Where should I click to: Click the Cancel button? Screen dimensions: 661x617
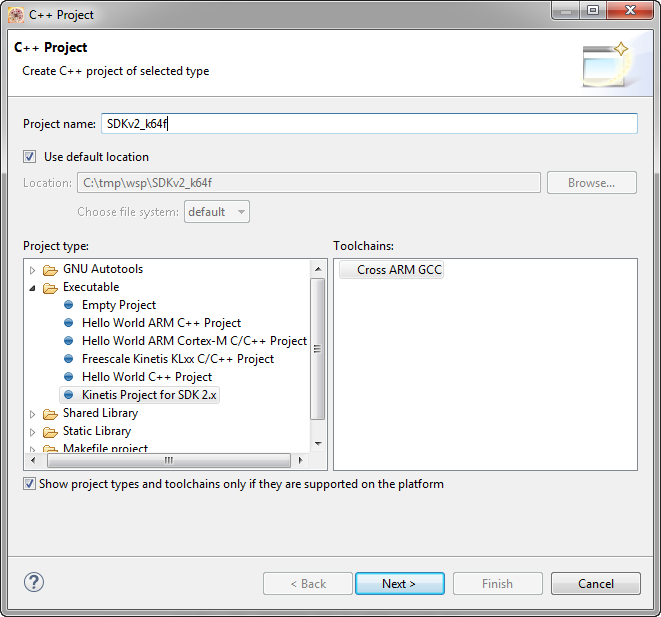[596, 583]
